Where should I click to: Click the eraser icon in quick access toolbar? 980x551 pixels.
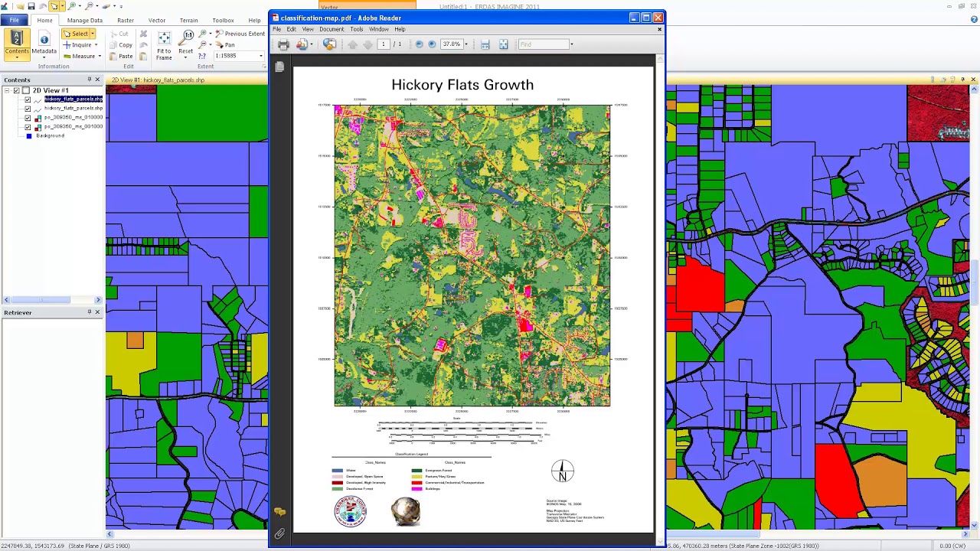(106, 7)
